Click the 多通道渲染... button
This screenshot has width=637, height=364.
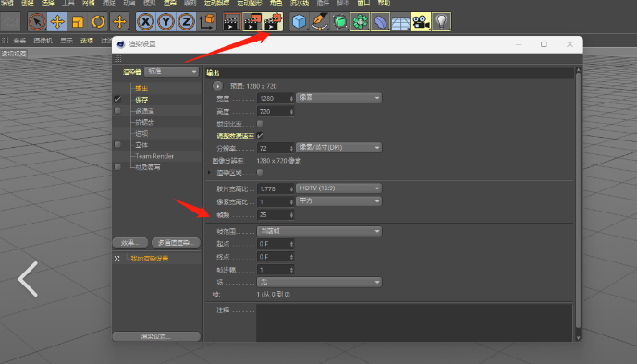(176, 243)
